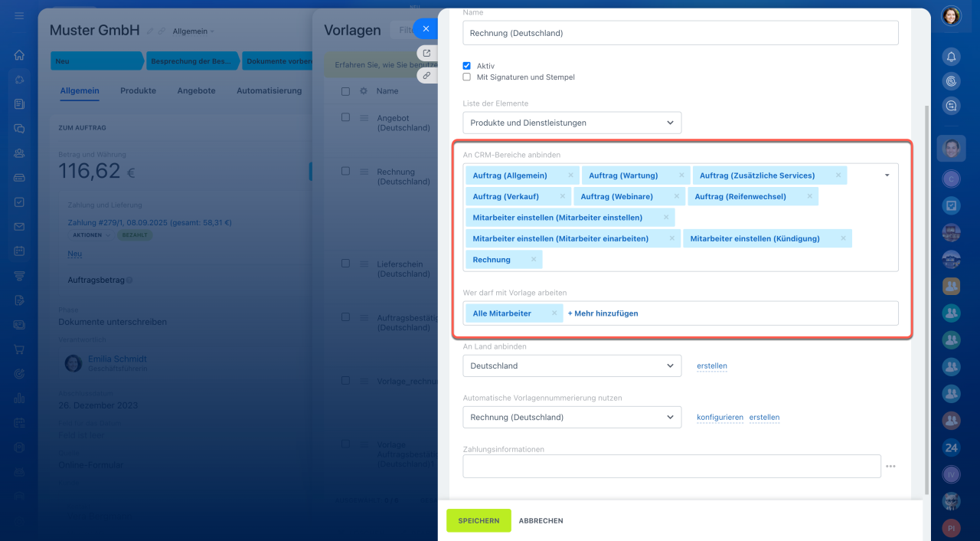980x541 pixels.
Task: Open row menu for 'Rechnung (Deutschland)' template
Action: pyautogui.click(x=364, y=171)
